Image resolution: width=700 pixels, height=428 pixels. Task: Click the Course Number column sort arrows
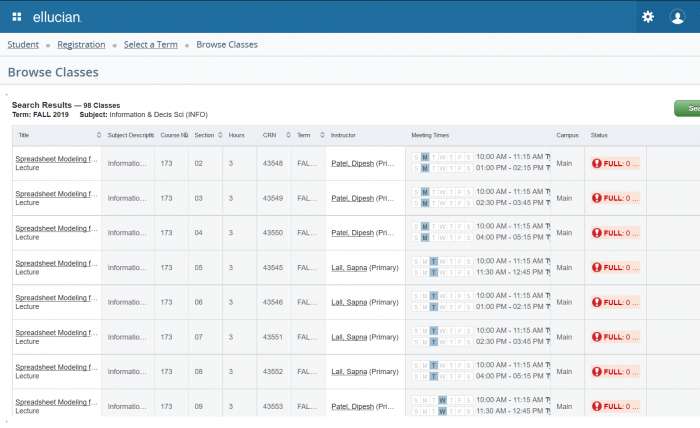[x=184, y=135]
